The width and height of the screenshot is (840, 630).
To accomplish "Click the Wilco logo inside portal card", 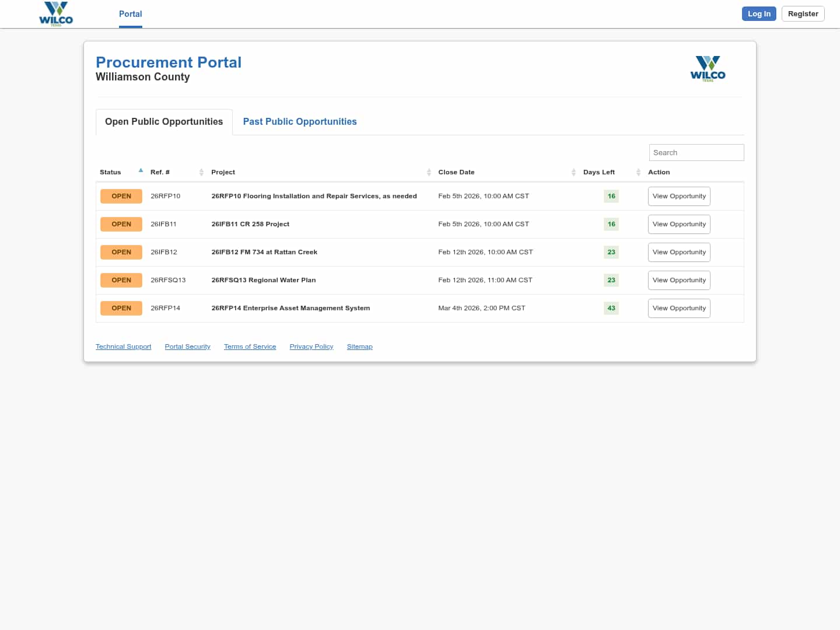I will click(x=708, y=68).
